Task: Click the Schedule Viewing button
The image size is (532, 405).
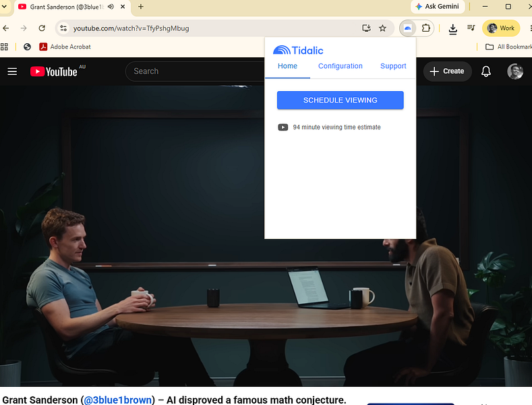Action: (x=341, y=100)
